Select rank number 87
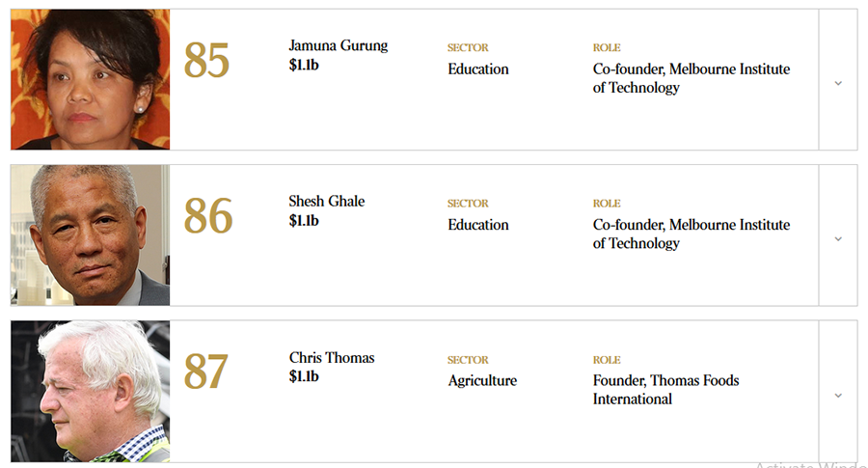Viewport: 868px width, 468px height. tap(206, 372)
